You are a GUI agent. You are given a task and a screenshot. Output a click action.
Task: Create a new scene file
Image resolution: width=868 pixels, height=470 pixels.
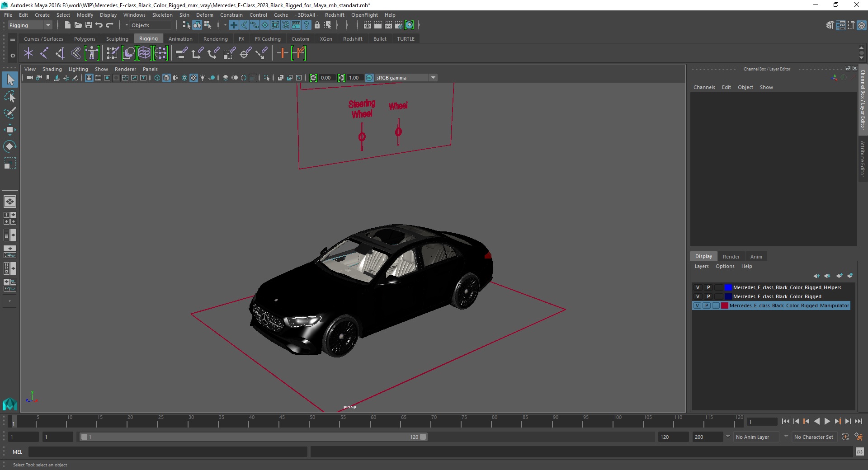point(67,25)
